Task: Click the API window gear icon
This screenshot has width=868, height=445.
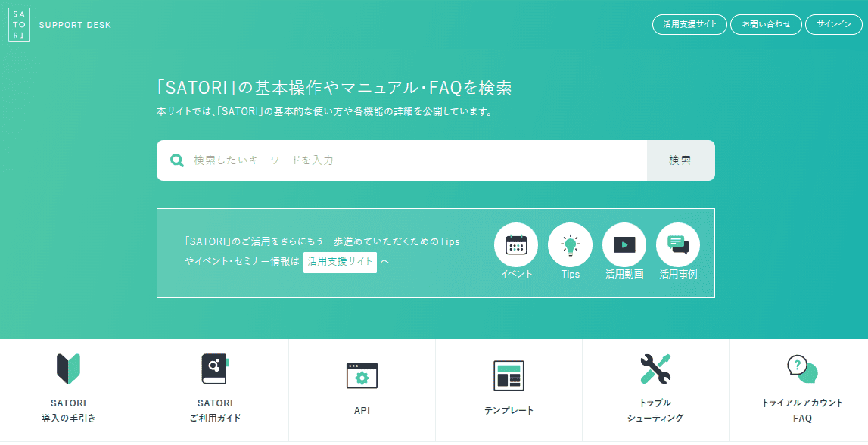Action: coord(362,376)
